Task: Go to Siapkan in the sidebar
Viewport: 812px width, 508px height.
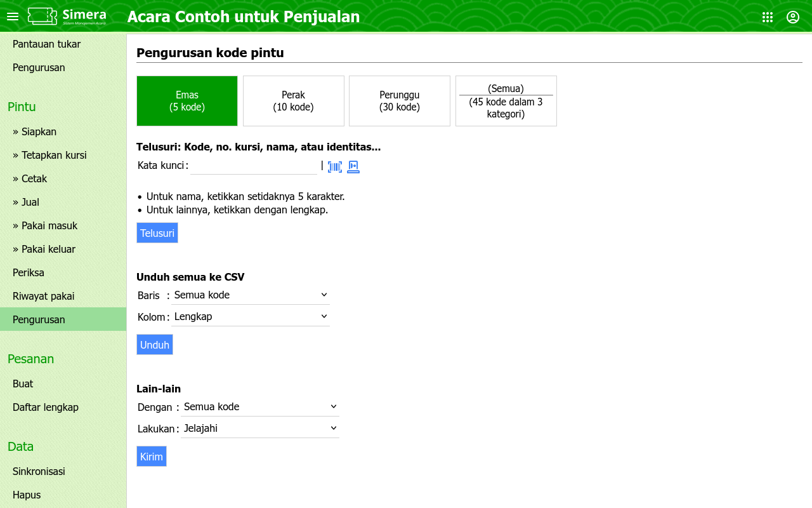Action: click(63, 132)
